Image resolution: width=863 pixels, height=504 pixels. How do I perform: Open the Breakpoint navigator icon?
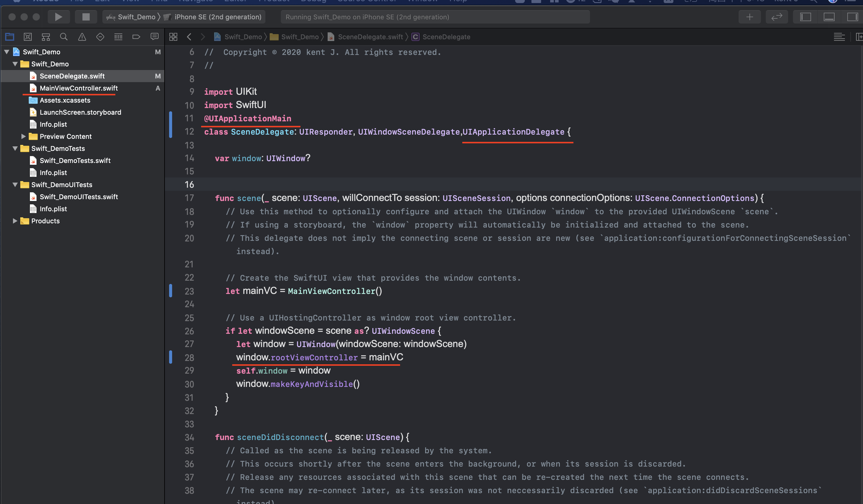[136, 37]
